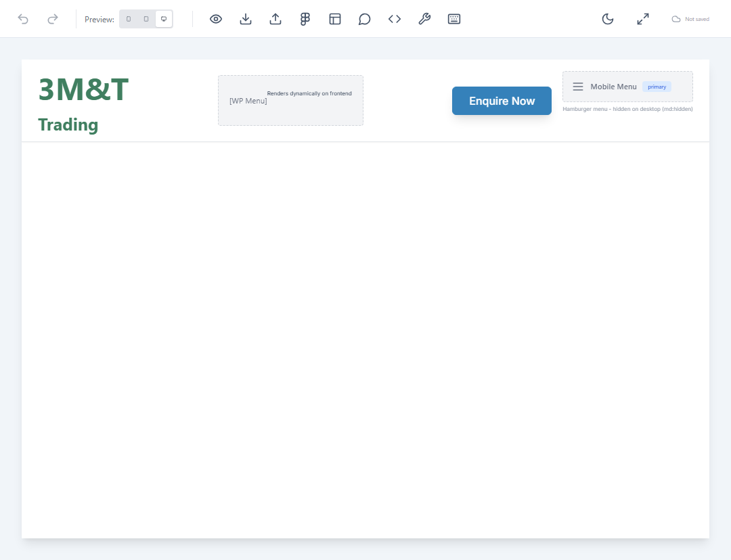Click Renders dynamically on frontend text
This screenshot has width=731, height=560.
coord(309,93)
